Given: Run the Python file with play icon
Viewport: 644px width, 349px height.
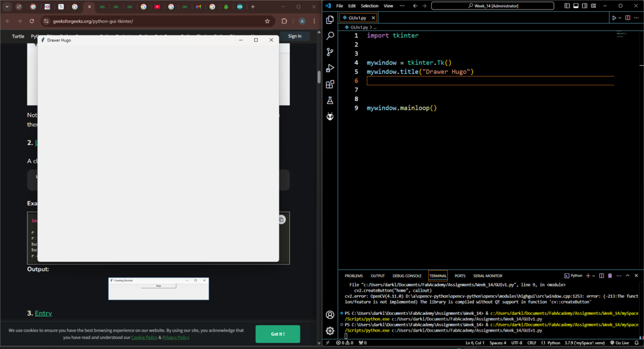Looking at the screenshot, I should (x=614, y=18).
